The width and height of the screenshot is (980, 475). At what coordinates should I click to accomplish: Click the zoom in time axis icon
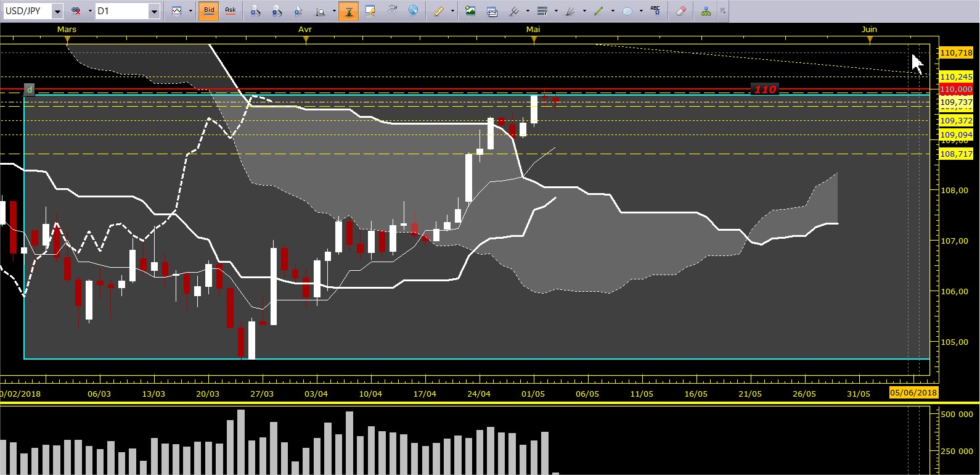pyautogui.click(x=255, y=11)
